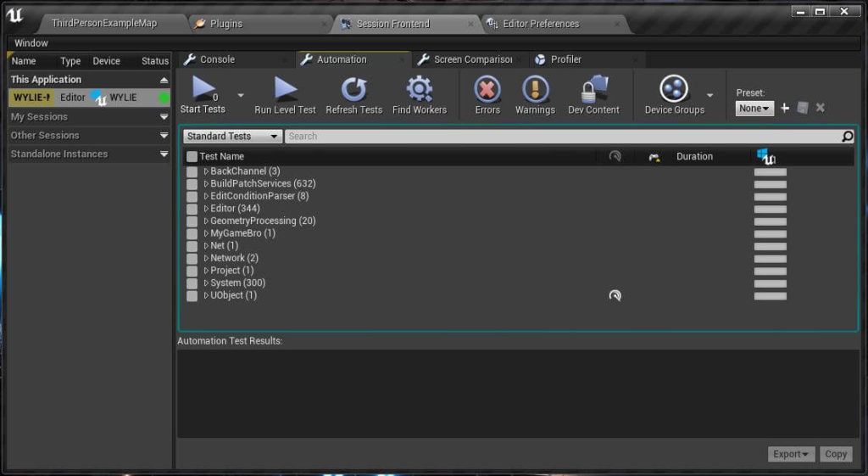Image resolution: width=868 pixels, height=476 pixels.
Task: Toggle the Errors filter icon
Action: click(x=487, y=89)
